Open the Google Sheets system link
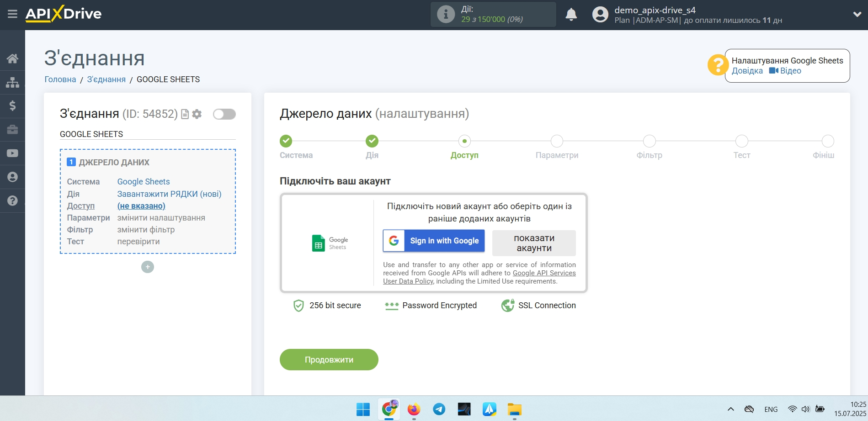 click(x=144, y=182)
